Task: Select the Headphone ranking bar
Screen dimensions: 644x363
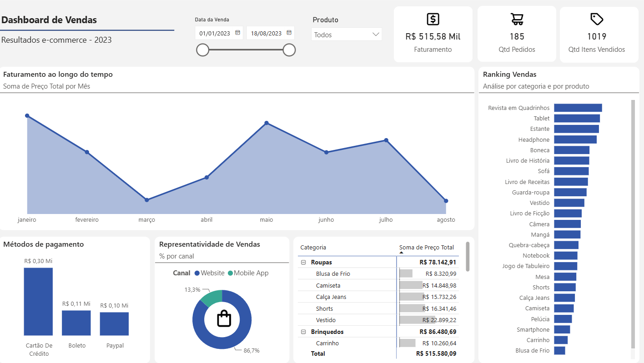Action: pyautogui.click(x=575, y=139)
